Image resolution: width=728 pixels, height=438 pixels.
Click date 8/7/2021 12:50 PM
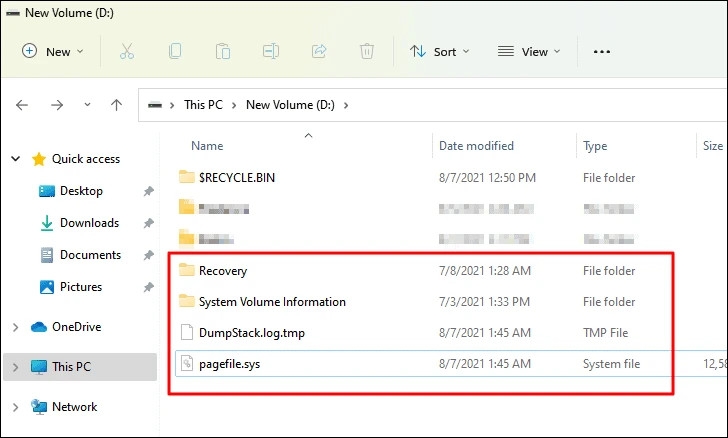click(x=487, y=177)
